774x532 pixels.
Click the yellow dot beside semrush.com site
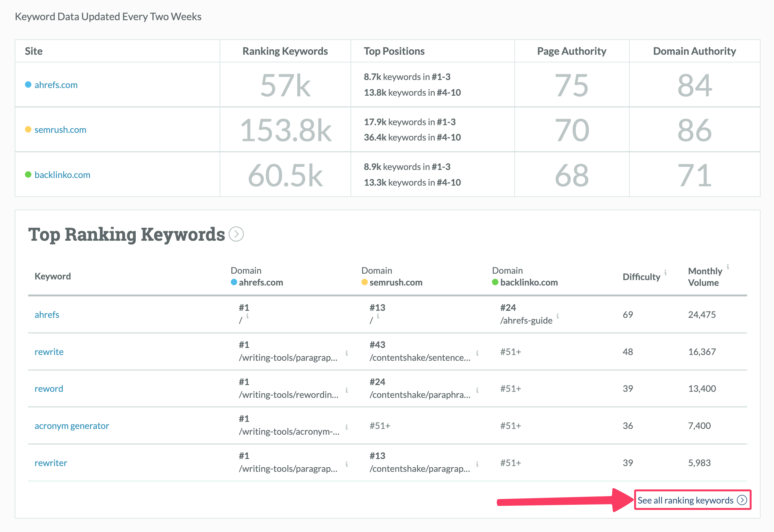click(28, 129)
